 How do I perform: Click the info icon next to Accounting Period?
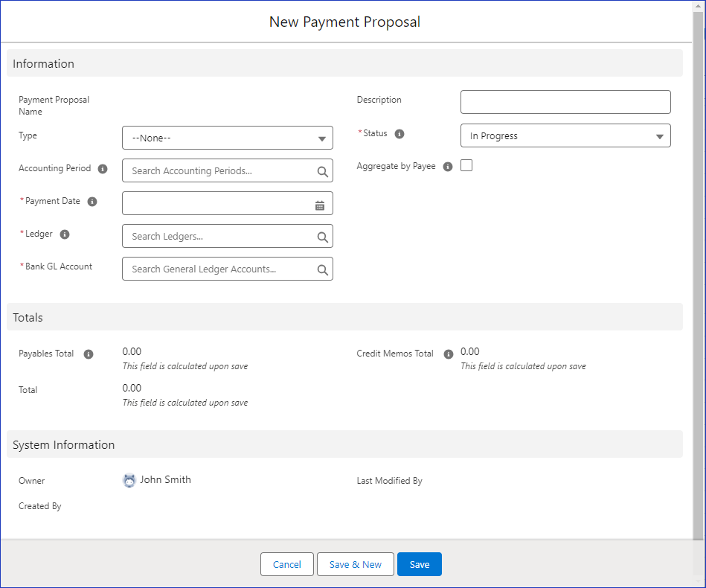[x=103, y=169]
